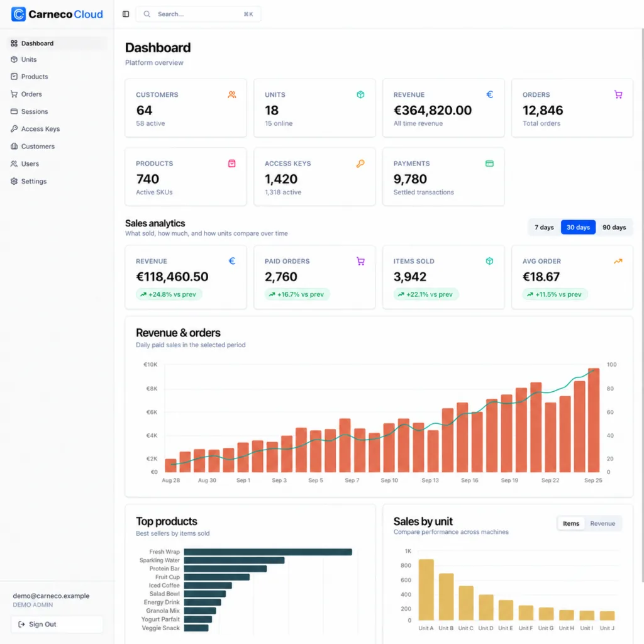Click the Sep 25 bar in revenue chart
The height and width of the screenshot is (644, 644).
point(594,420)
